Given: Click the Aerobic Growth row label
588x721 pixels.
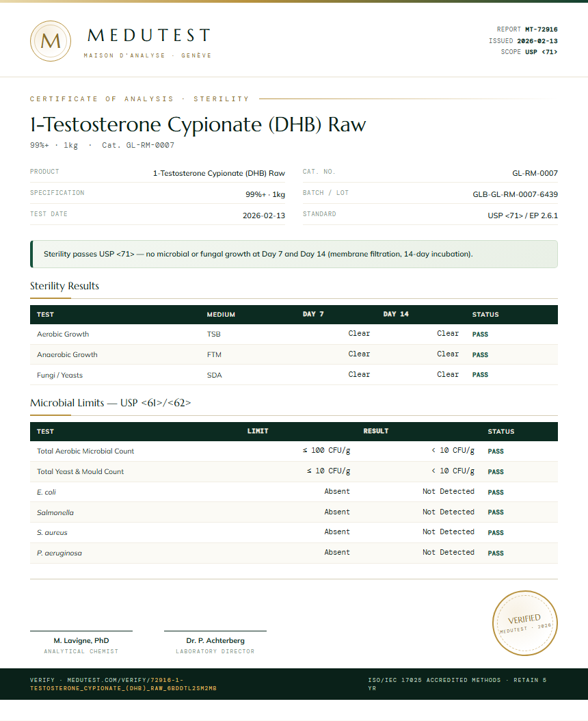Looking at the screenshot, I should point(63,335).
